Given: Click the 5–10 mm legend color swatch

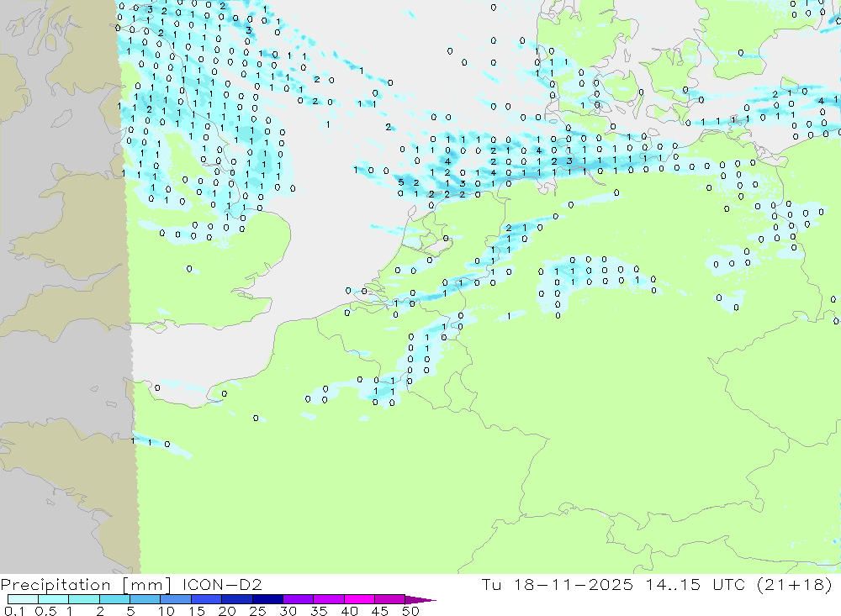Looking at the screenshot, I should click(145, 599).
